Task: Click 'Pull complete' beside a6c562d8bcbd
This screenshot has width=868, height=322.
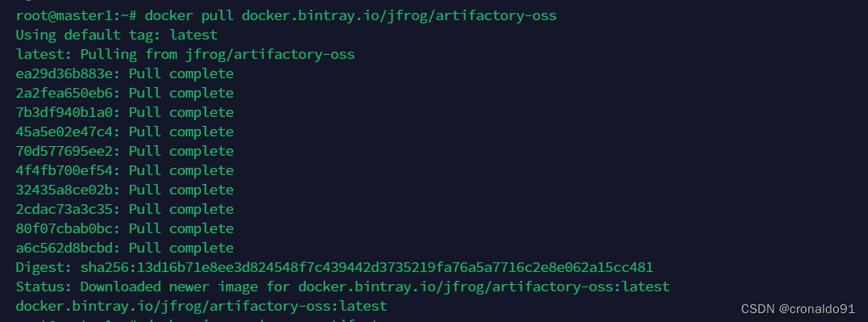Action: [181, 248]
